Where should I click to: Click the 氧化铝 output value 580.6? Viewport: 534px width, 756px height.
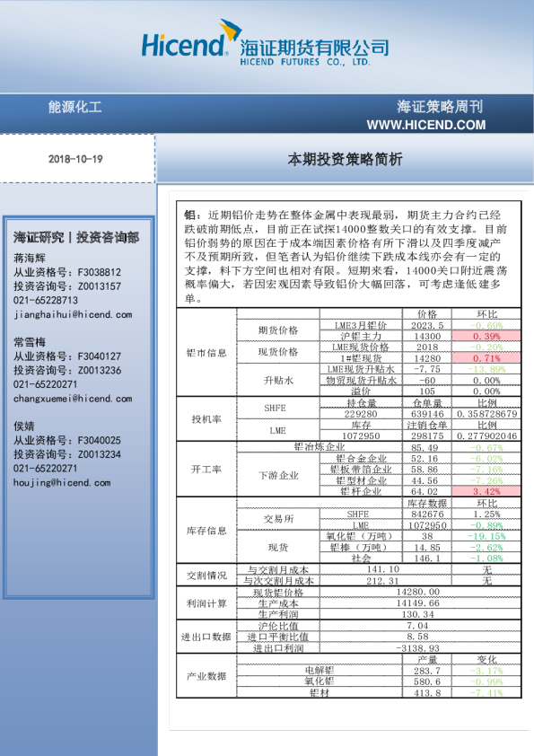click(427, 681)
